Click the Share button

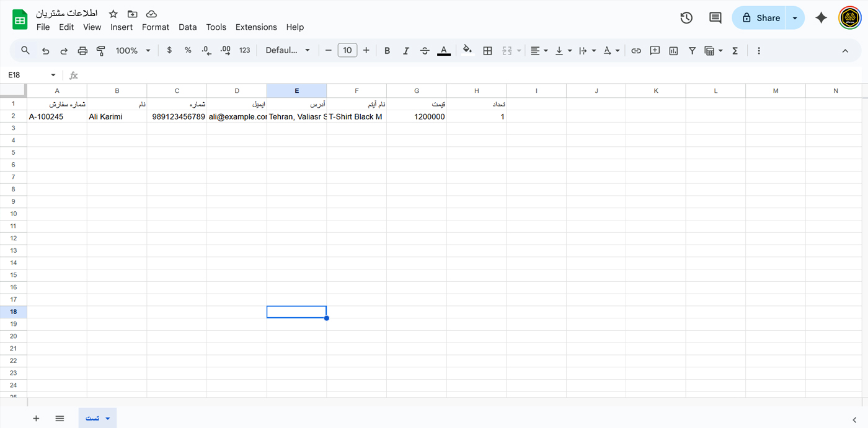coord(759,18)
